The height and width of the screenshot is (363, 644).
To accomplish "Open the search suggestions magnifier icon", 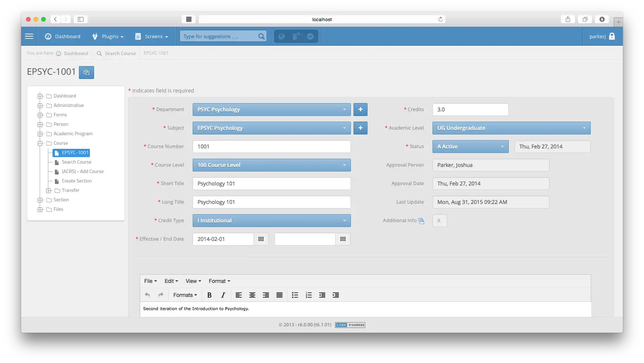I will click(261, 36).
